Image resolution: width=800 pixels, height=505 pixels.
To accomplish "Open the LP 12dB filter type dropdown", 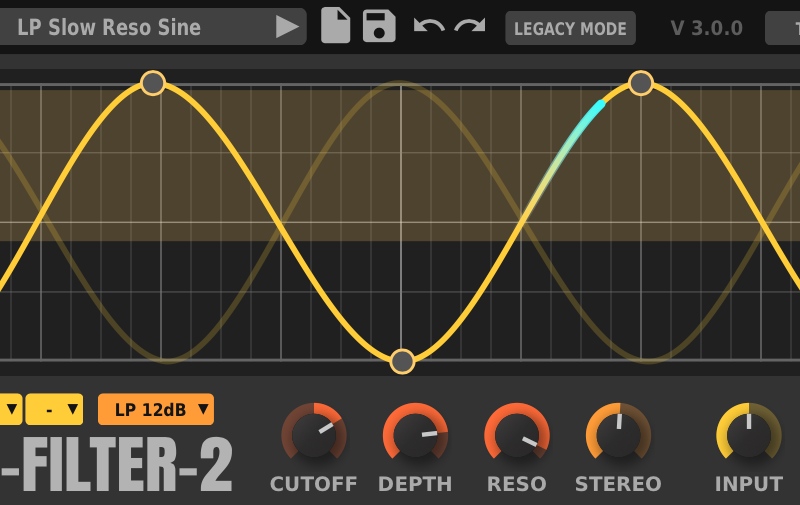I will (x=156, y=409).
